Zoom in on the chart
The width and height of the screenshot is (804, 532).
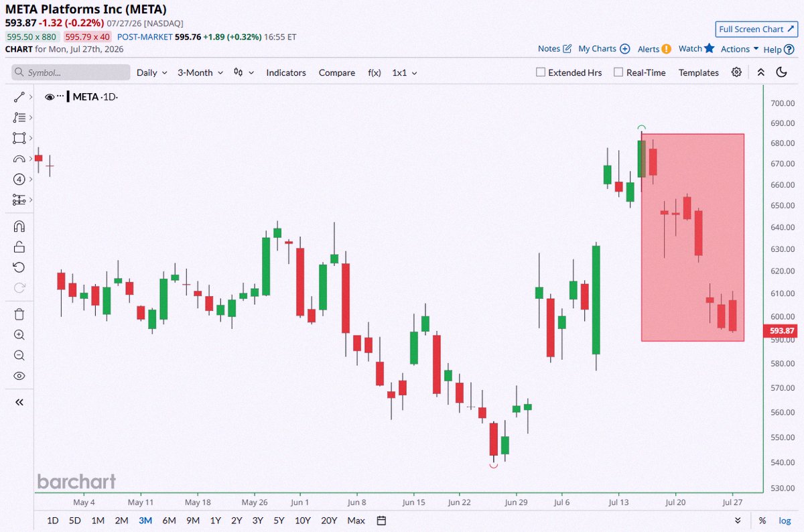(x=19, y=335)
